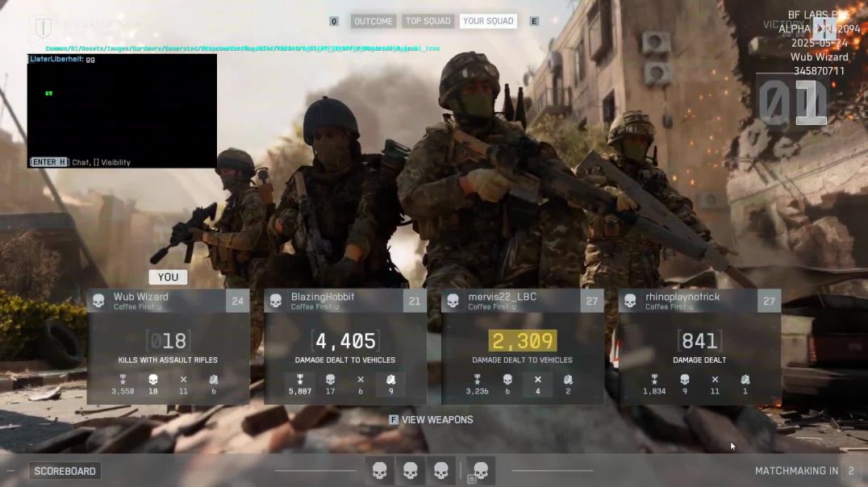This screenshot has height=487, width=868.
Task: Click BlazingHobbit's 4,405 vehicle damage stat
Action: tap(345, 341)
